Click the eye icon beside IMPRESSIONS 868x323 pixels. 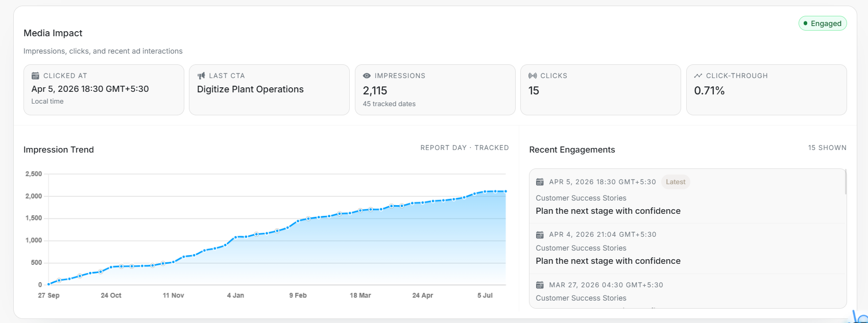coord(367,76)
